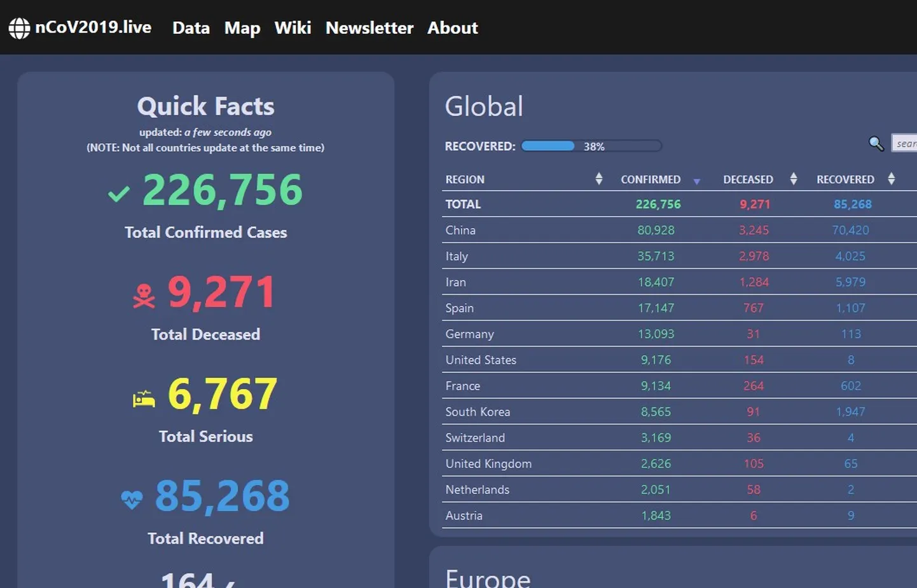The width and height of the screenshot is (917, 588).
Task: Open the Data menu item
Action: coord(191,28)
